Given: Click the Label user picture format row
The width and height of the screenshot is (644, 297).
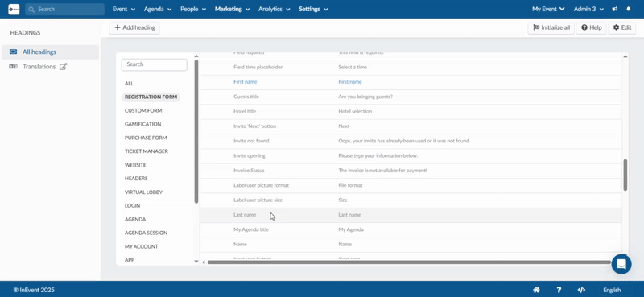Looking at the screenshot, I should click(x=411, y=185).
